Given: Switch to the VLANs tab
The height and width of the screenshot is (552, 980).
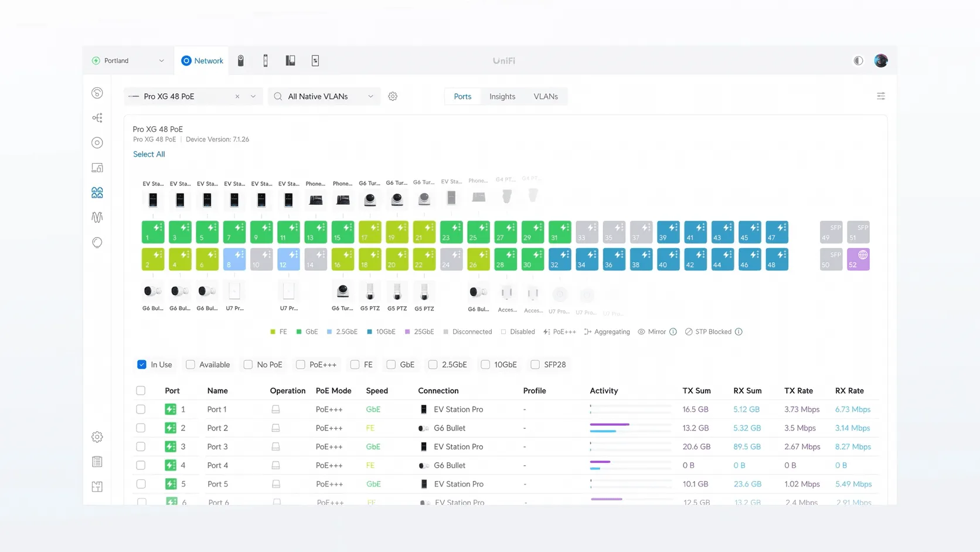Looking at the screenshot, I should click(546, 96).
